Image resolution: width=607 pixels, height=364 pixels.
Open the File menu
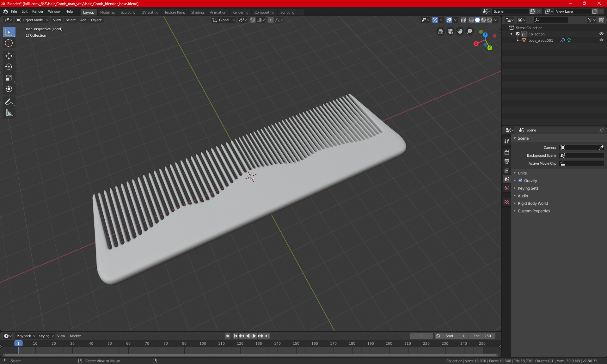click(x=14, y=11)
